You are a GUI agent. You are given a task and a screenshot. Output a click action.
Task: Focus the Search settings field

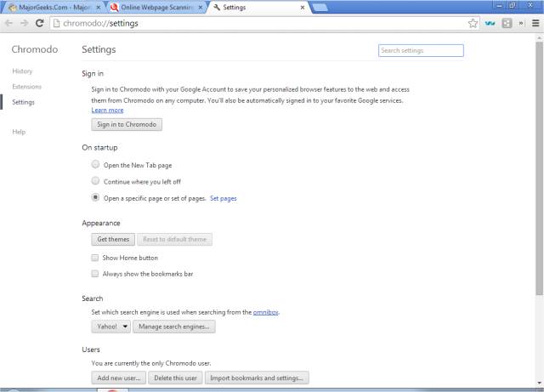click(421, 50)
